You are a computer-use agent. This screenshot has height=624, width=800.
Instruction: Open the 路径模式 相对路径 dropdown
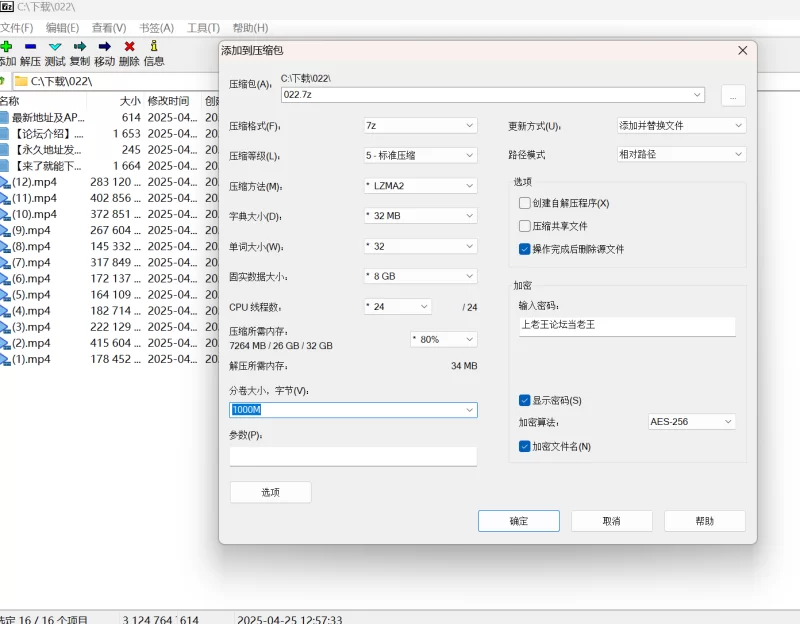point(681,154)
